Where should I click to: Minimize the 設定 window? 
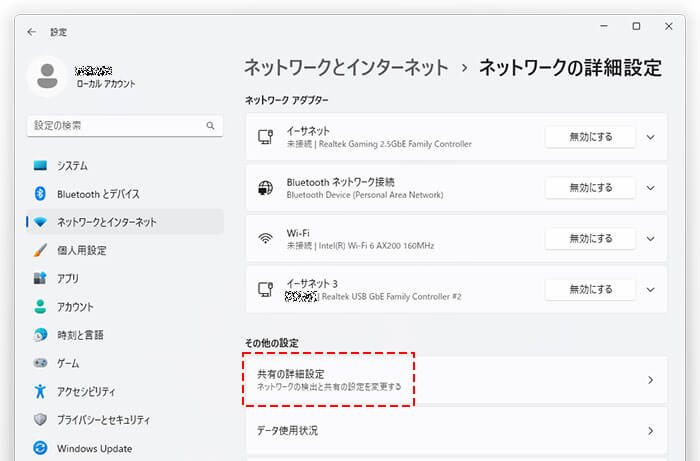pyautogui.click(x=604, y=26)
